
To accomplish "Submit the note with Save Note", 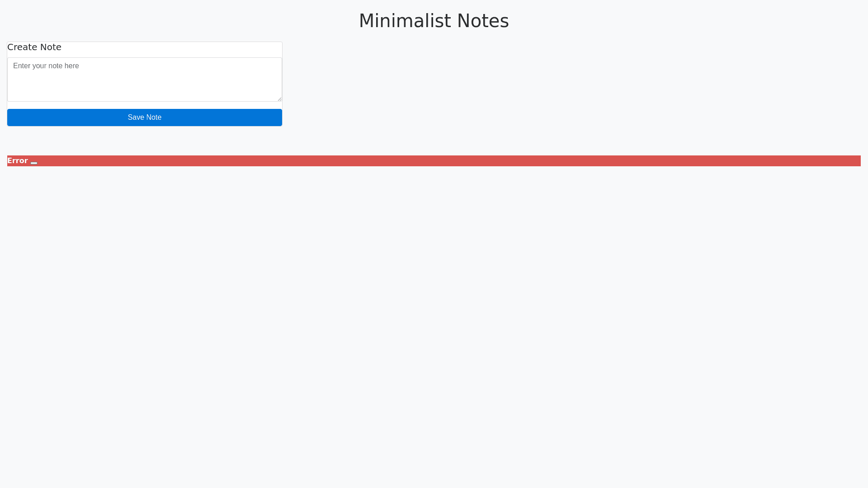I will (145, 117).
